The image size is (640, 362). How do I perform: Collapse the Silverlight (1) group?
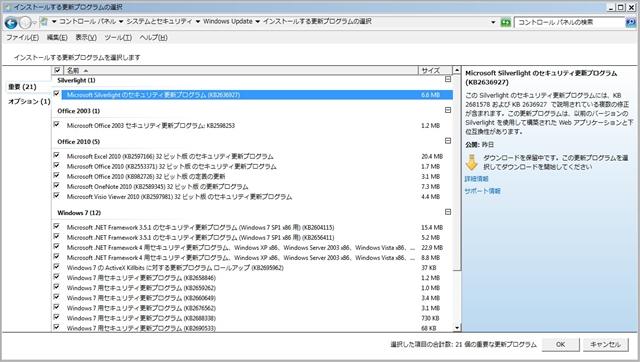coord(448,80)
